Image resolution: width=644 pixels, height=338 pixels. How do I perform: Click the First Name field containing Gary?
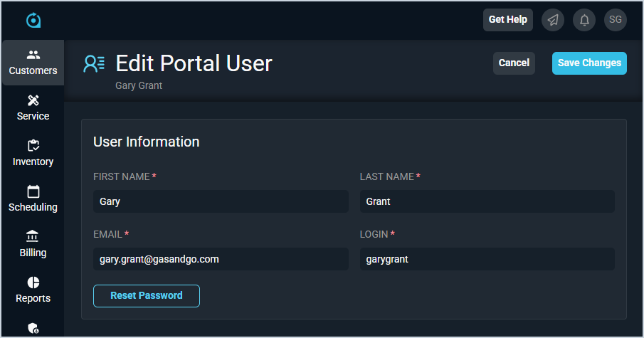[x=221, y=201]
